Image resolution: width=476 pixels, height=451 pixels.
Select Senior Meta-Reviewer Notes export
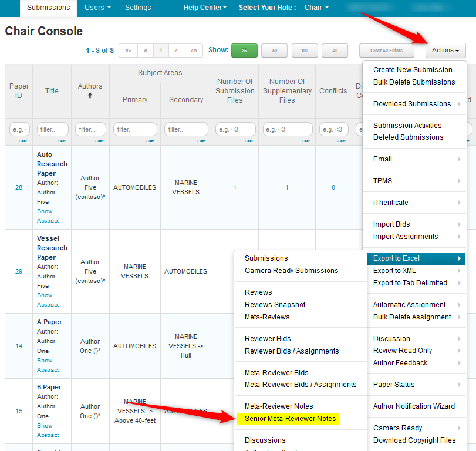click(x=291, y=419)
